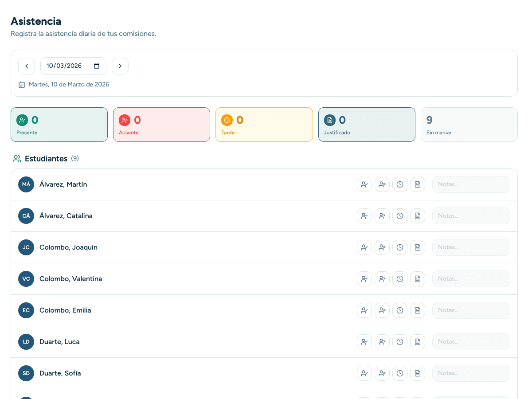
Task: Click the LD avatar of Duarte, Luca
Action: 26,342
